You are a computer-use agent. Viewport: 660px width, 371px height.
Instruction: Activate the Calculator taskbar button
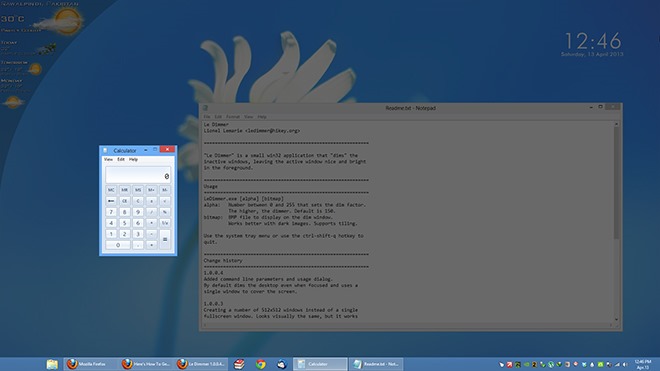(x=320, y=364)
